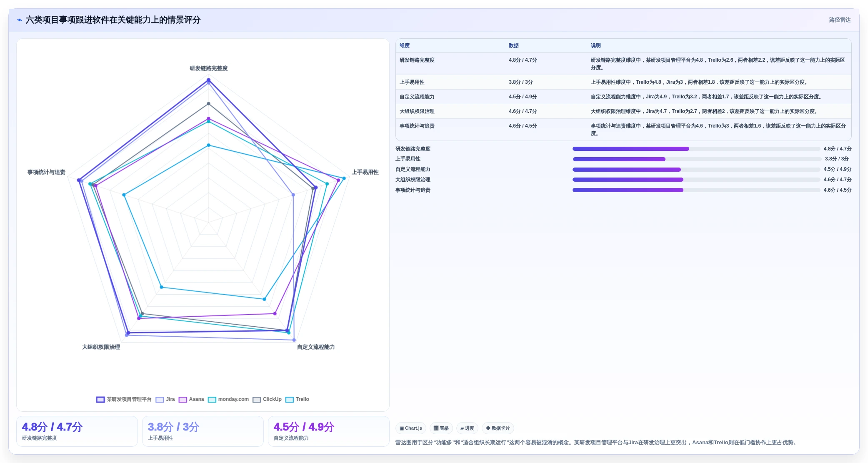Hide the ClickUp series via legend

pyautogui.click(x=257, y=399)
